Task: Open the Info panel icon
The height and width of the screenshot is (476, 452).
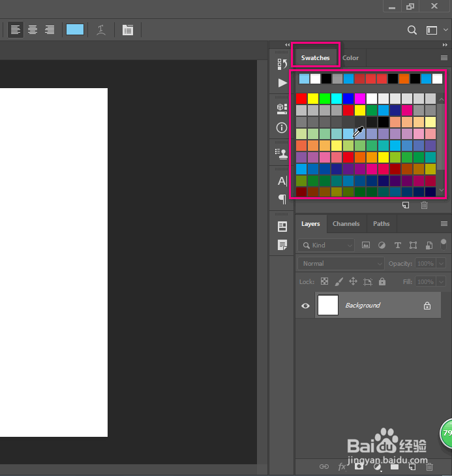Action: [x=282, y=127]
